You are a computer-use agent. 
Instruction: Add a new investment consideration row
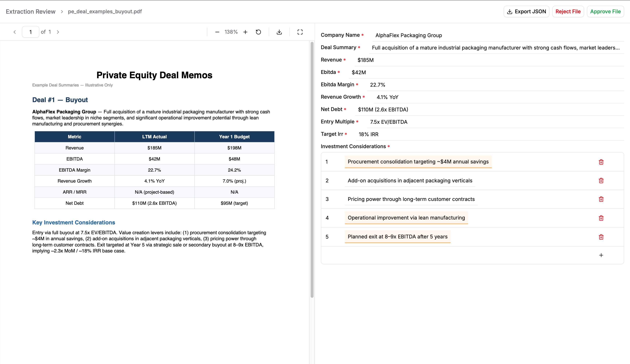[601, 255]
